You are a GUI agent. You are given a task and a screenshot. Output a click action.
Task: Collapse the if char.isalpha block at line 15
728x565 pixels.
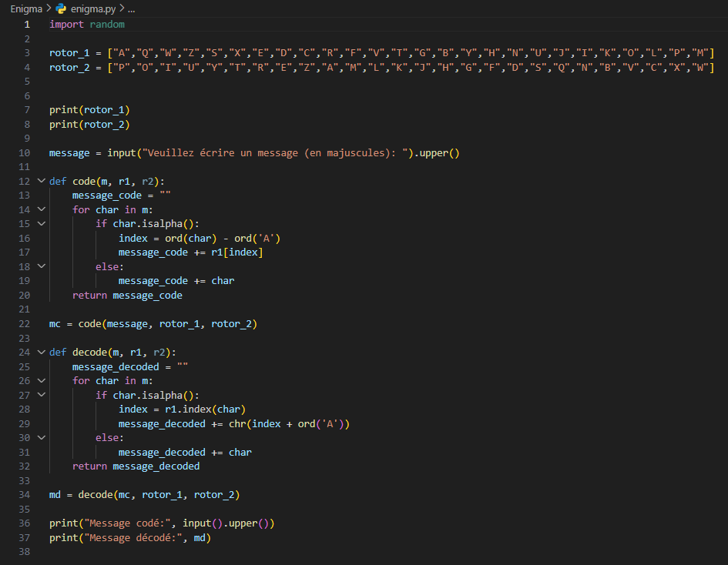41,223
